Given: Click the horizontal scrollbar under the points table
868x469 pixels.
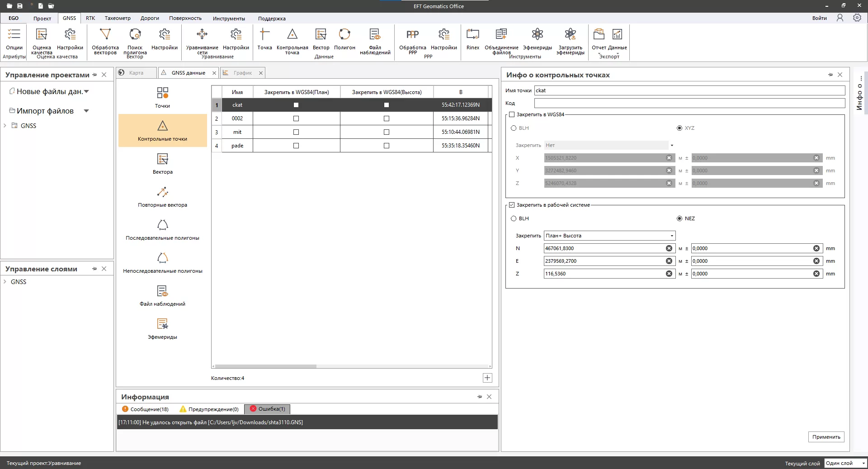Looking at the screenshot, I should pos(266,366).
